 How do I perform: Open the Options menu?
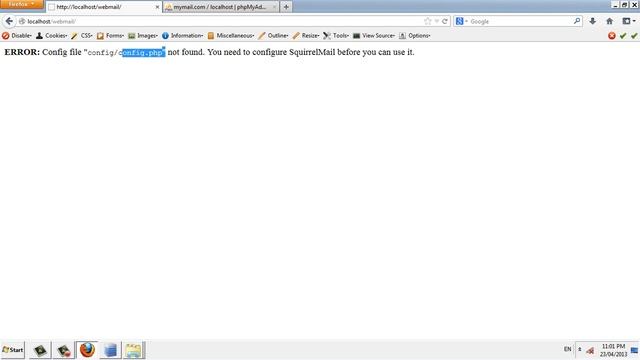coord(414,36)
